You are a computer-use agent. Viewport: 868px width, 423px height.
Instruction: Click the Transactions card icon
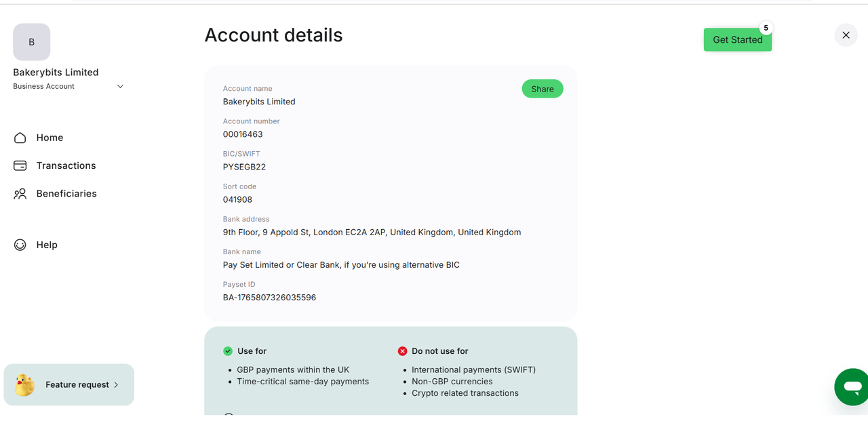coord(20,165)
